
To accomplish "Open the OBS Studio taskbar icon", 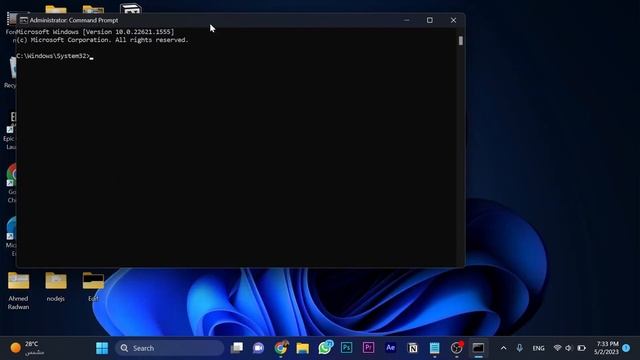I will point(457,347).
